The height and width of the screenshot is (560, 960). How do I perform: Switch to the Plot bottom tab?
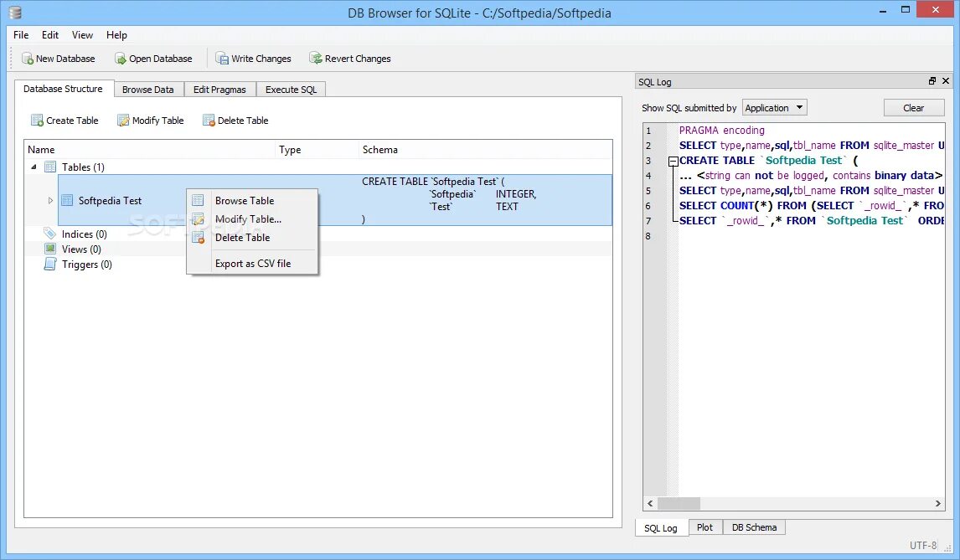(705, 527)
